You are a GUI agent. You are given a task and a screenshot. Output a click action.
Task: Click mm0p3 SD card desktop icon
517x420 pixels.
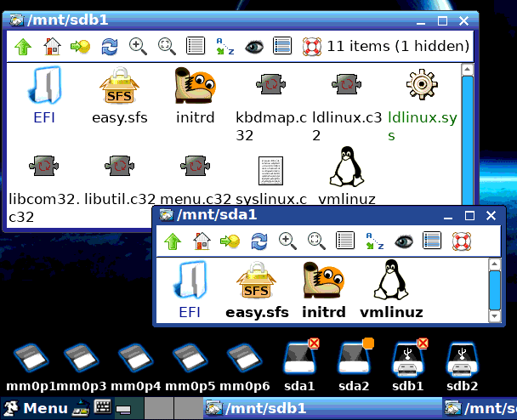click(x=81, y=367)
